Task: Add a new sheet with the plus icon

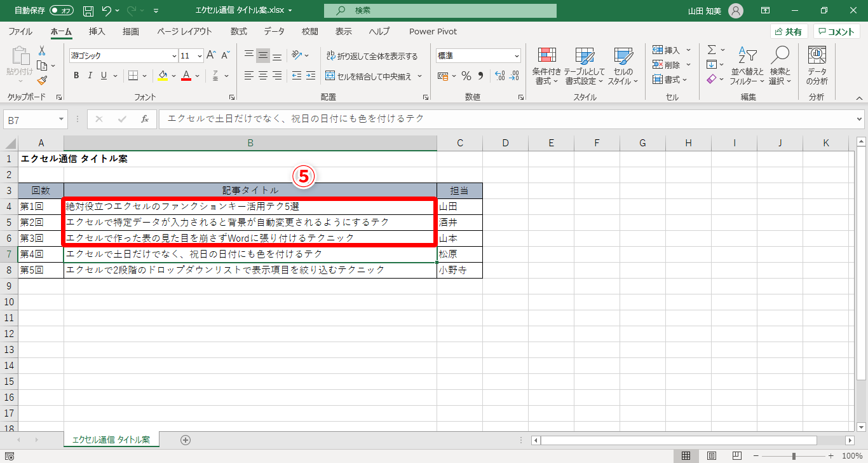Action: click(186, 439)
